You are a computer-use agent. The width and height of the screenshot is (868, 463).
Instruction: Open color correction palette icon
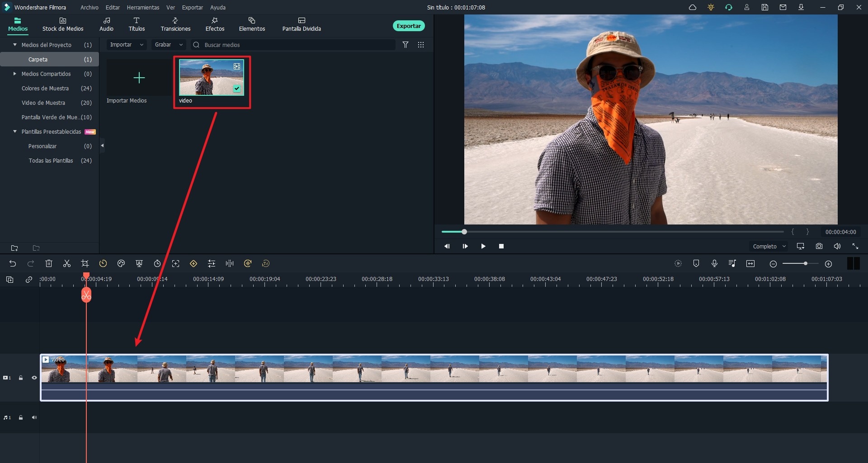click(121, 263)
